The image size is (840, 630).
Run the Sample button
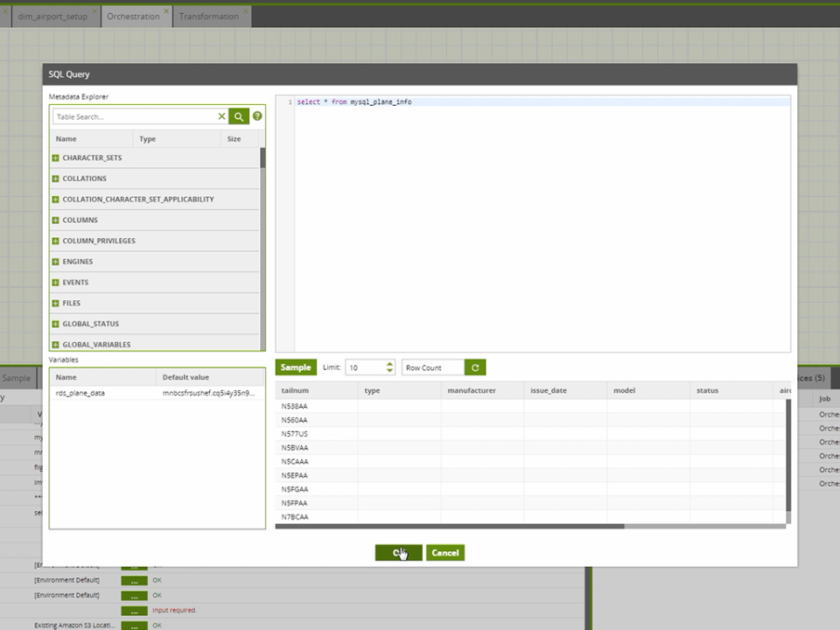[295, 367]
